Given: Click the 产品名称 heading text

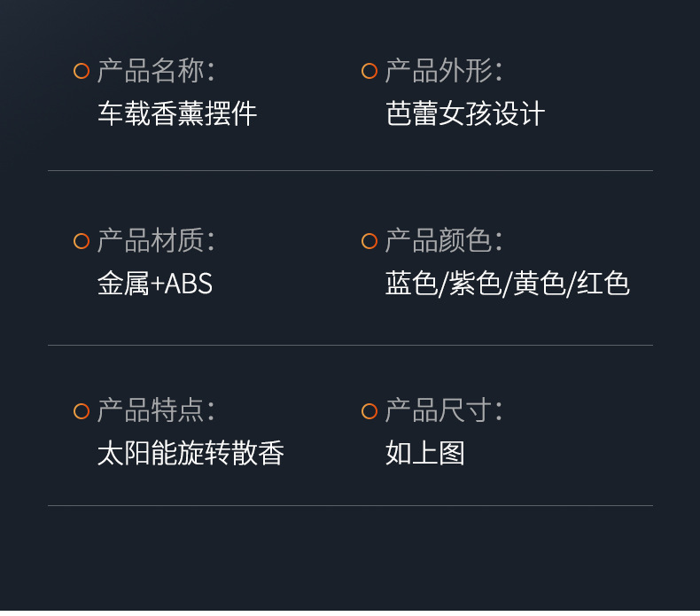Looking at the screenshot, I should pyautogui.click(x=155, y=71).
